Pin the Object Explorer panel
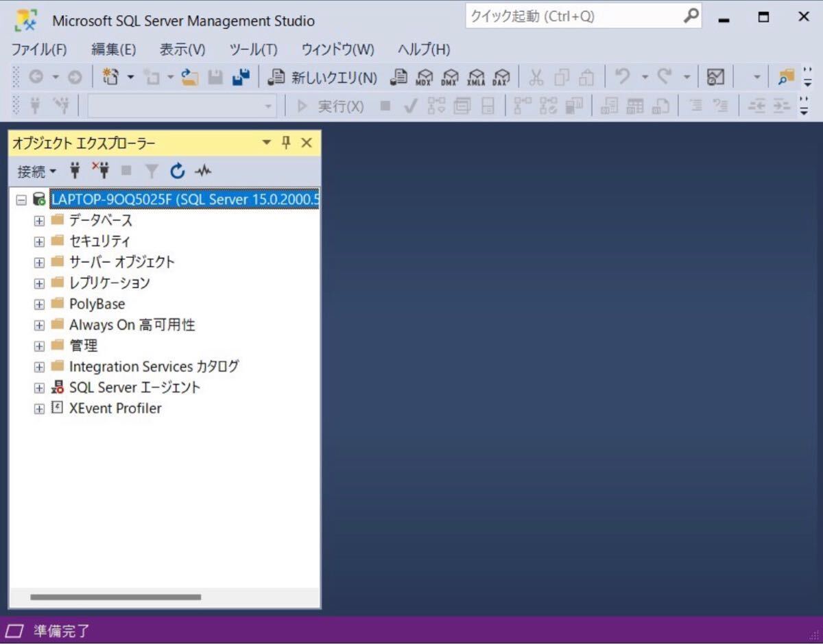Image resolution: width=823 pixels, height=644 pixels. tap(285, 143)
